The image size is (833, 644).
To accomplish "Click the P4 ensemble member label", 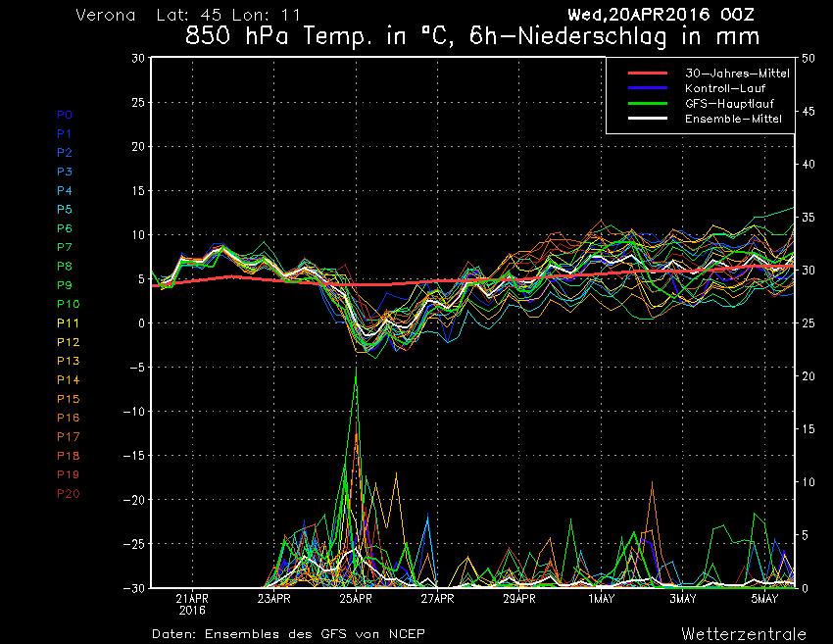I will pyautogui.click(x=65, y=191).
